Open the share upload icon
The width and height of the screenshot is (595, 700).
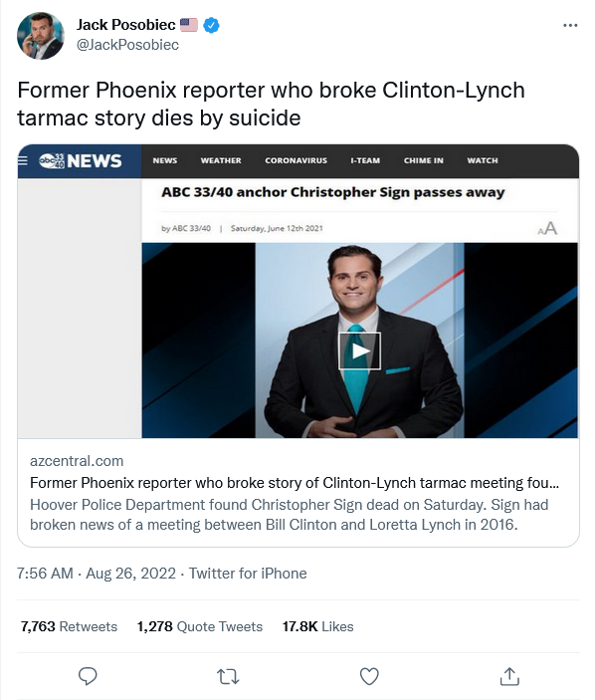(x=509, y=676)
